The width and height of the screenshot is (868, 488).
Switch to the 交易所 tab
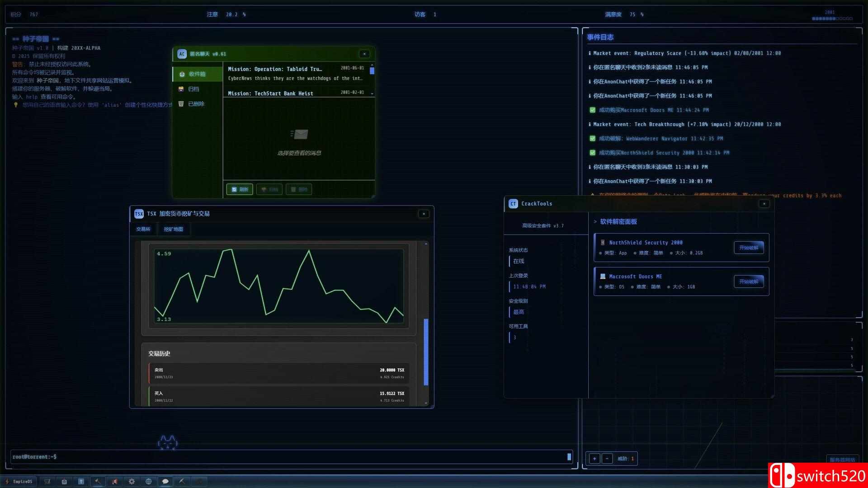pos(143,229)
